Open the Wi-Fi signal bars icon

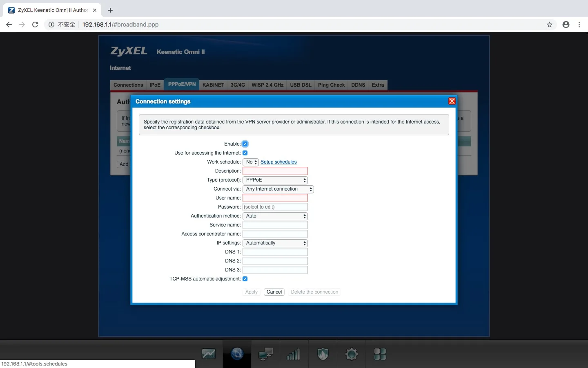(x=294, y=354)
